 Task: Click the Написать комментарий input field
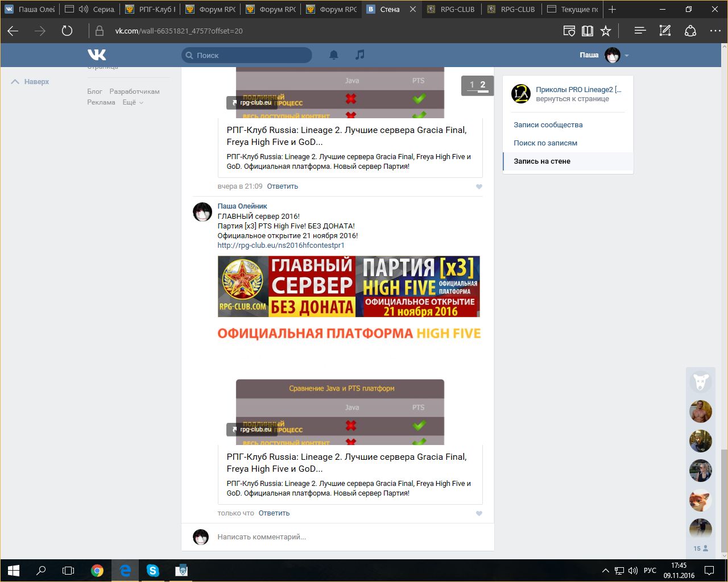(347, 537)
